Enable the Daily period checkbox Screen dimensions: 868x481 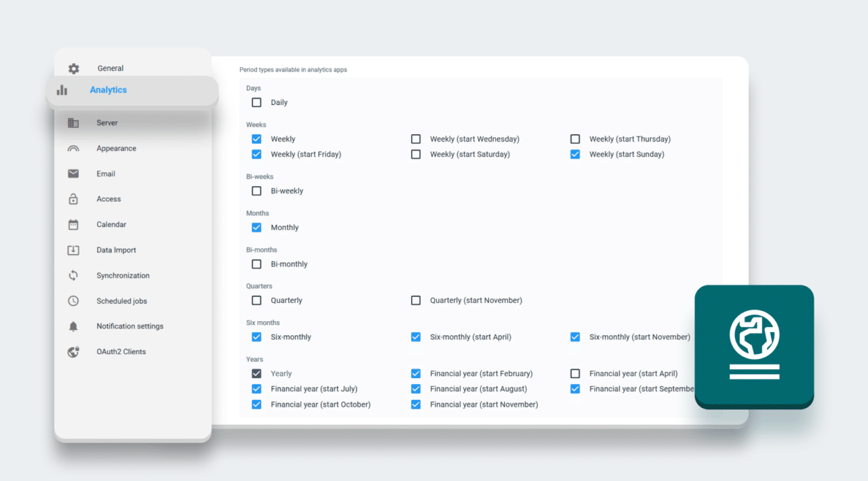tap(256, 103)
